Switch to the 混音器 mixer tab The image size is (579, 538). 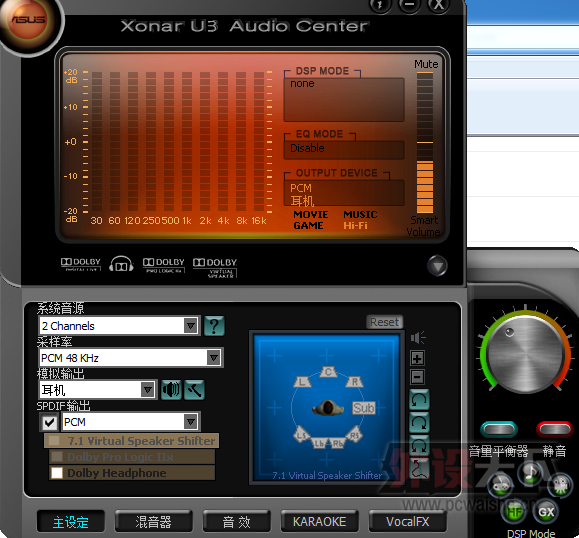[154, 522]
